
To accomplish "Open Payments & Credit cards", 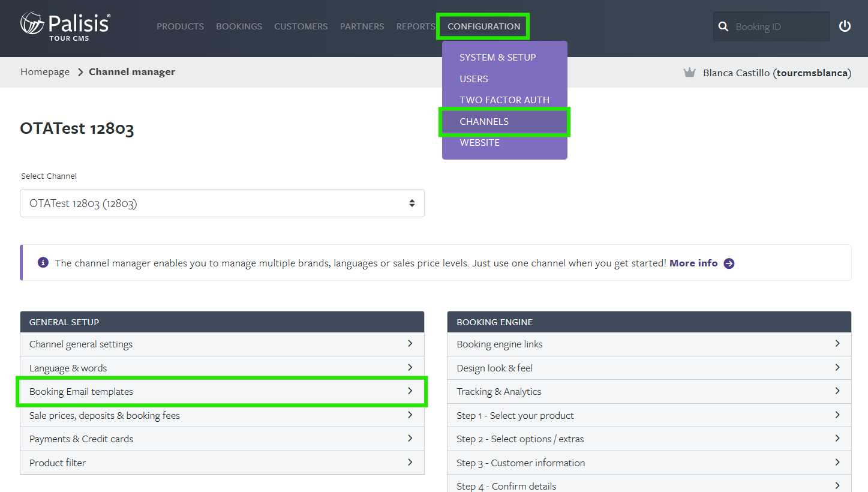I will (222, 439).
